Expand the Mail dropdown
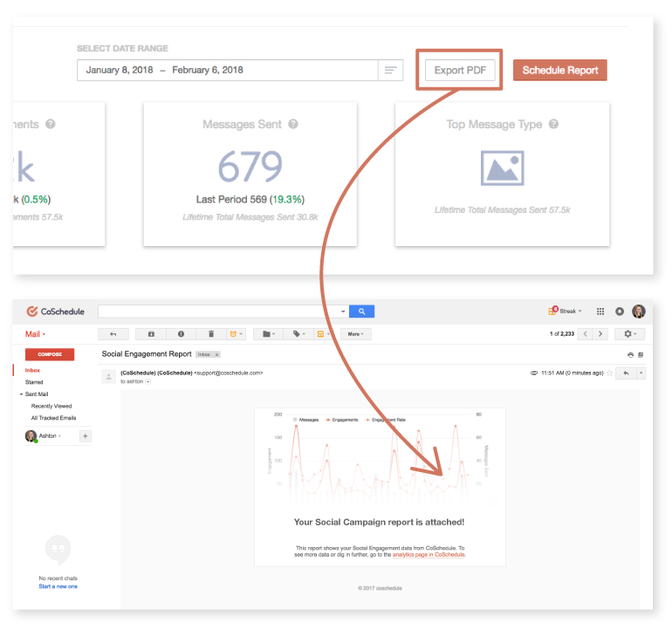Viewport: 672px width, 630px height. tap(35, 334)
